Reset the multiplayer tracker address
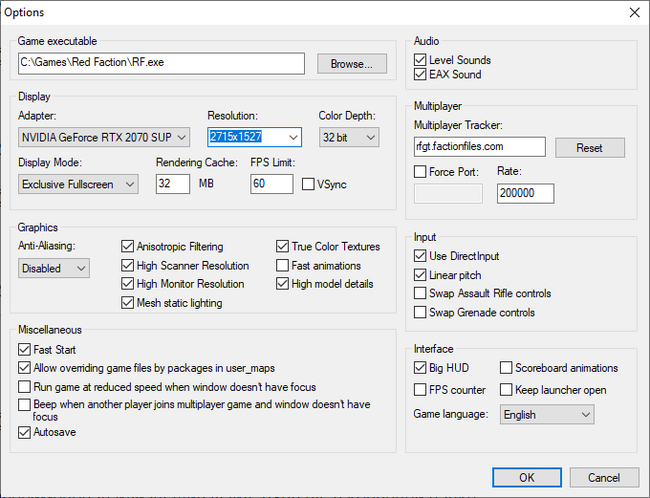Image resolution: width=650 pixels, height=498 pixels. click(x=589, y=147)
